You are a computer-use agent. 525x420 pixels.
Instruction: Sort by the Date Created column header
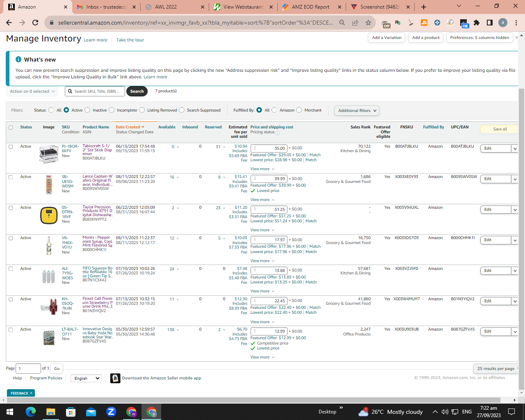coord(128,127)
